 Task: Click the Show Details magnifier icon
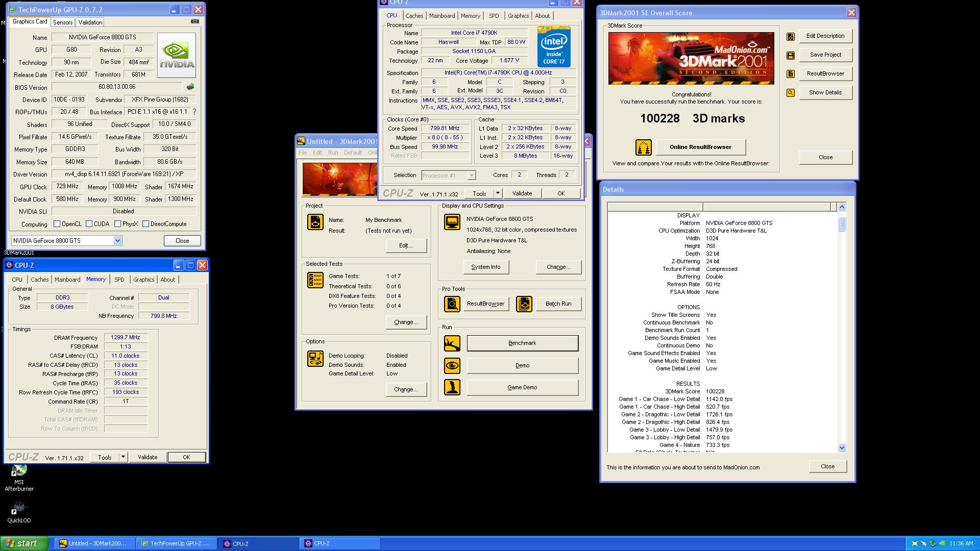tap(791, 93)
